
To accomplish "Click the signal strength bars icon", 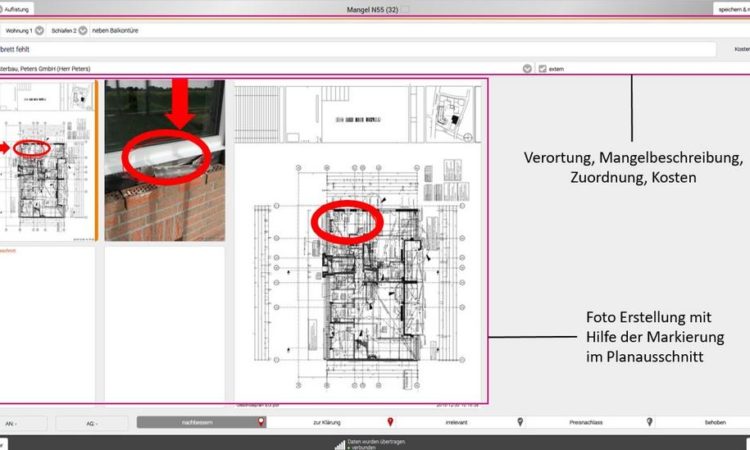I will point(340,445).
